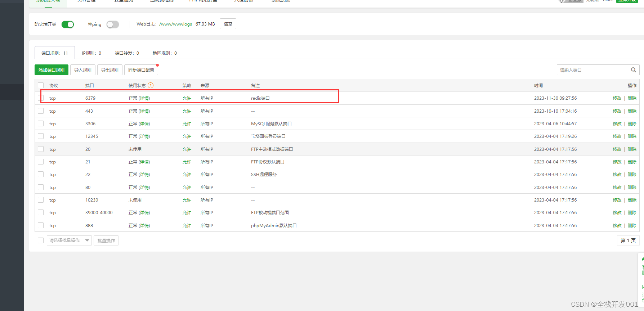Viewport: 644px width, 311px height.
Task: Click 修改 for port 22 row
Action: click(x=617, y=174)
